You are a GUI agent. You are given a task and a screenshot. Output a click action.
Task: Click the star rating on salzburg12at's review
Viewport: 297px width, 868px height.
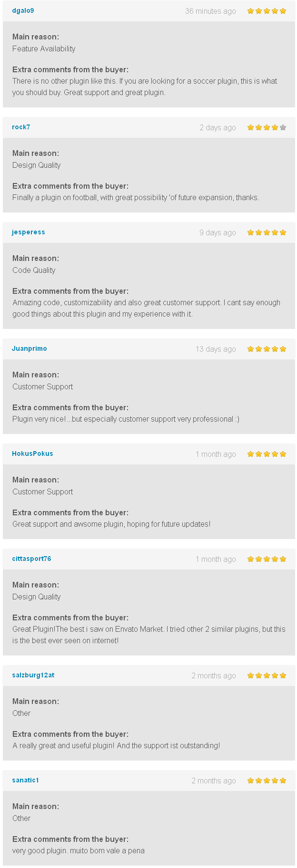pos(267,675)
